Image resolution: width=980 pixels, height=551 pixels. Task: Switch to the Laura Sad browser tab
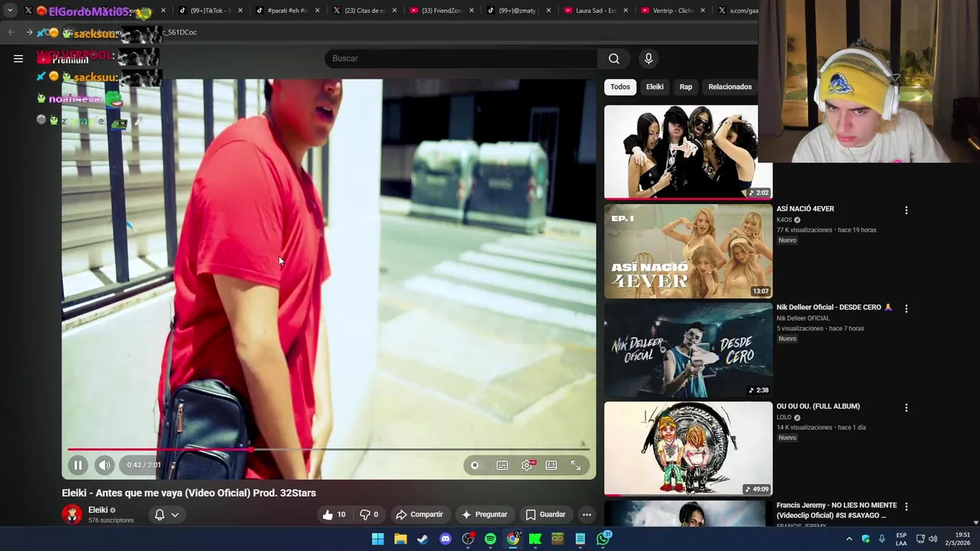point(596,11)
